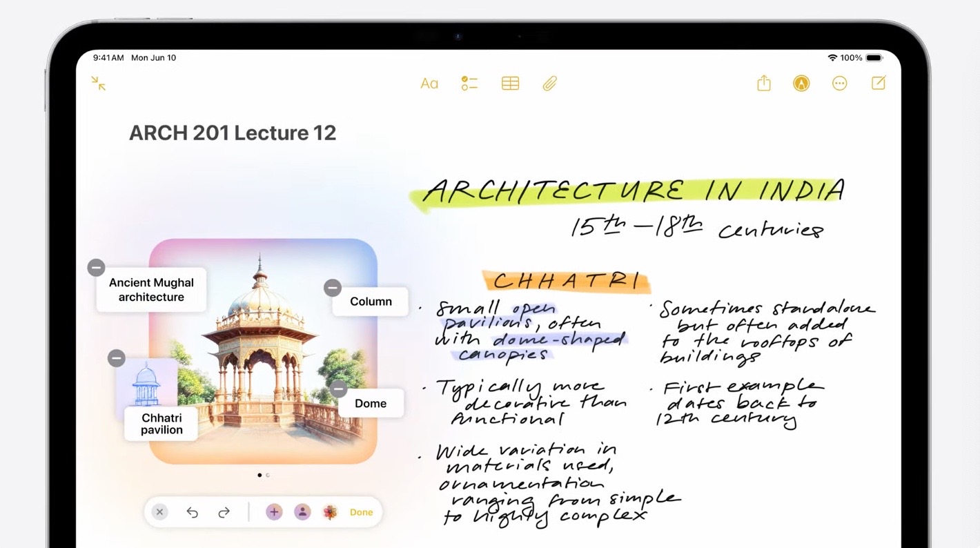Dismiss the editing palette with X
The image size is (980, 548).
(x=159, y=512)
